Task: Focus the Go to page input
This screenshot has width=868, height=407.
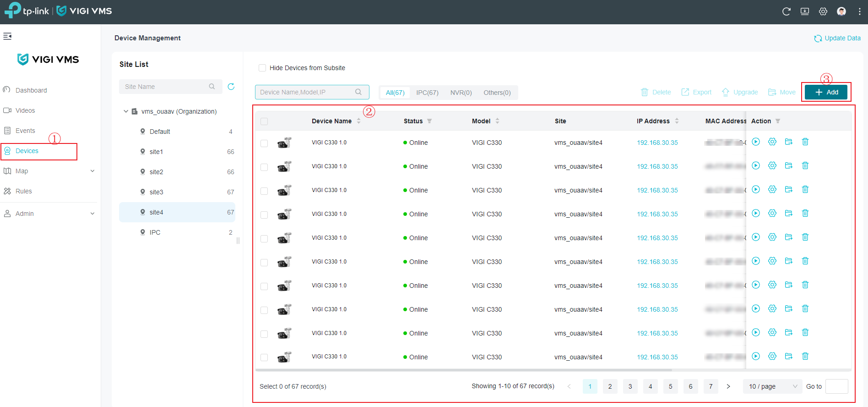Action: 837,386
